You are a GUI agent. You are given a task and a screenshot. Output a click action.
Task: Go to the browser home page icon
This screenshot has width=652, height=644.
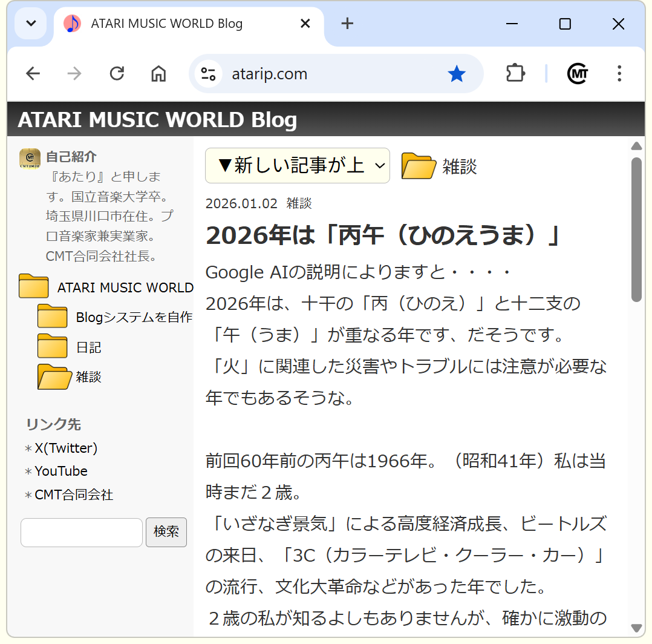click(x=158, y=74)
